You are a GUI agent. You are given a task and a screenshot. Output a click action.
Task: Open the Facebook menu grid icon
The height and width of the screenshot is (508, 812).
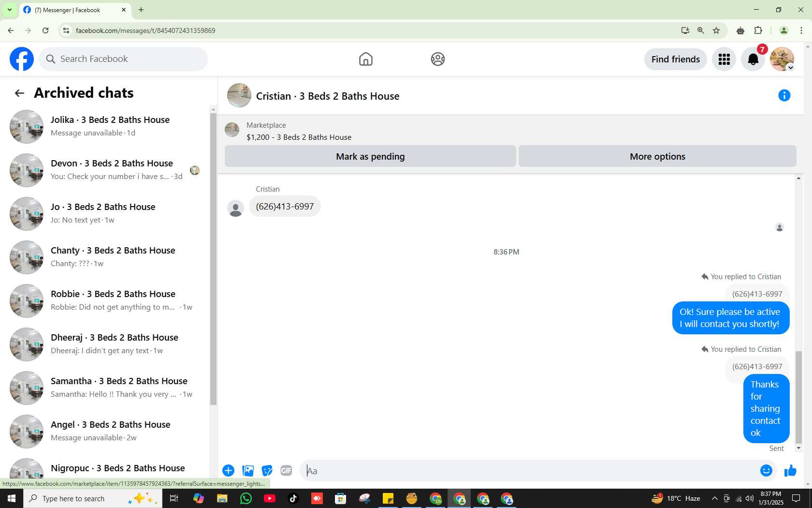(724, 59)
